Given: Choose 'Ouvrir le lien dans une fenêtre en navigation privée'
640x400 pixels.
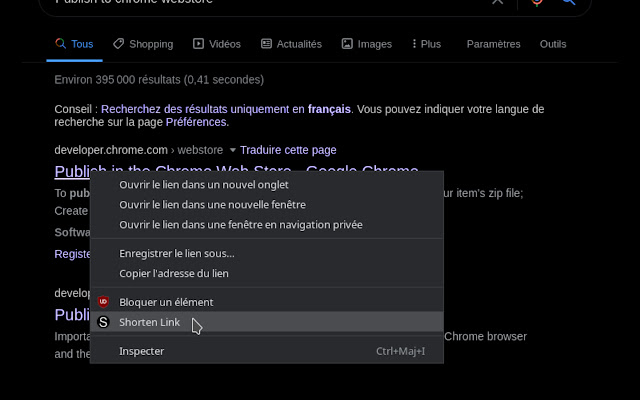Looking at the screenshot, I should coord(267,225).
